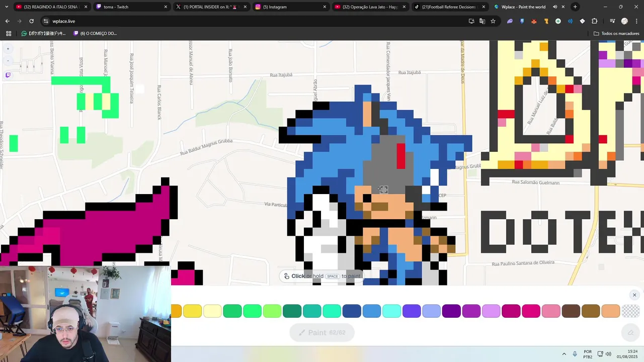
Task: Open the apps grid in bookmarks bar
Action: (x=9, y=33)
